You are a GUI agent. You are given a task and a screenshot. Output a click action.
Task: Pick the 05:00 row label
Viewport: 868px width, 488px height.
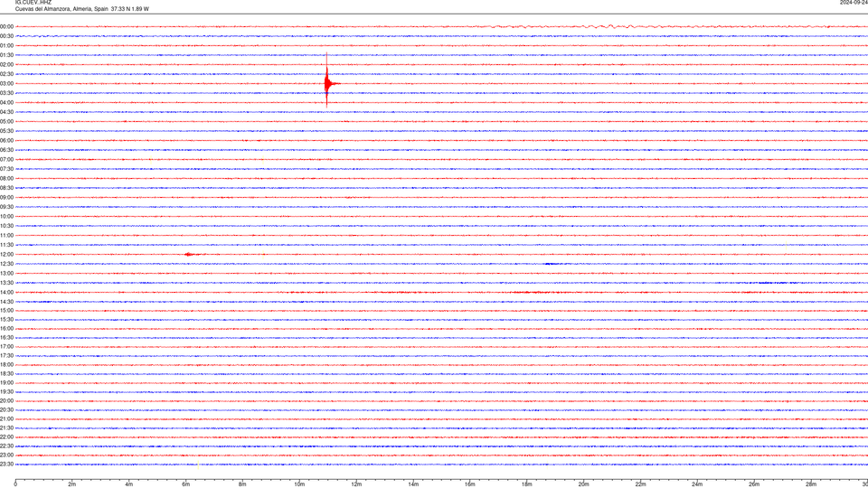pyautogui.click(x=6, y=121)
